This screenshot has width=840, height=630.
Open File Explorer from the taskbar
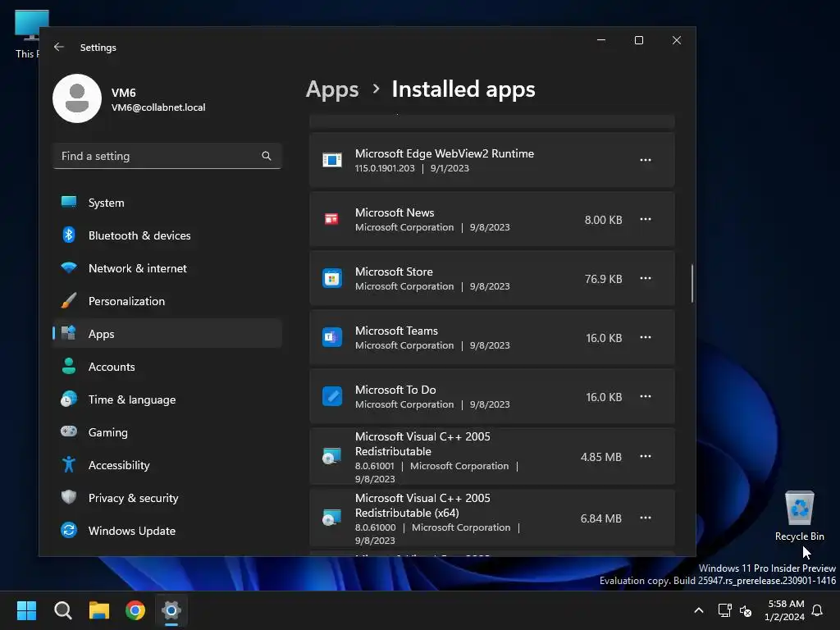[99, 610]
